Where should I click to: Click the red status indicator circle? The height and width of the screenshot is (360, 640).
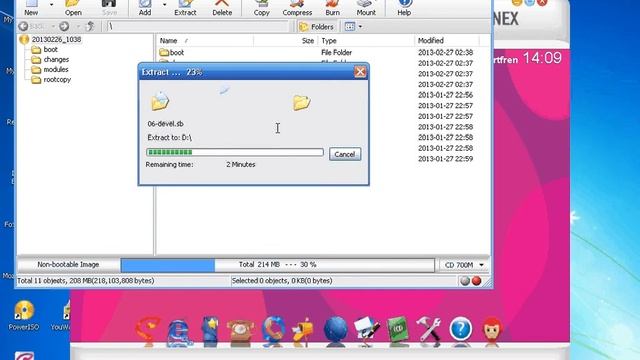(x=476, y=281)
